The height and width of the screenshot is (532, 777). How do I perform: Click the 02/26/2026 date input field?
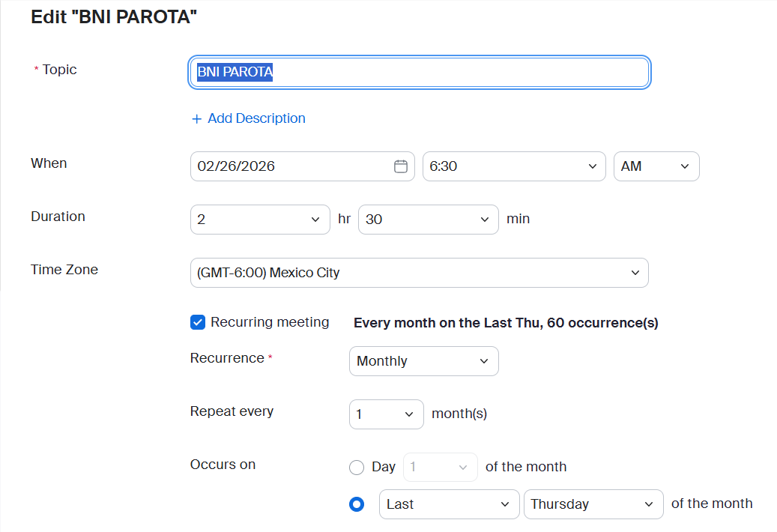click(292, 166)
